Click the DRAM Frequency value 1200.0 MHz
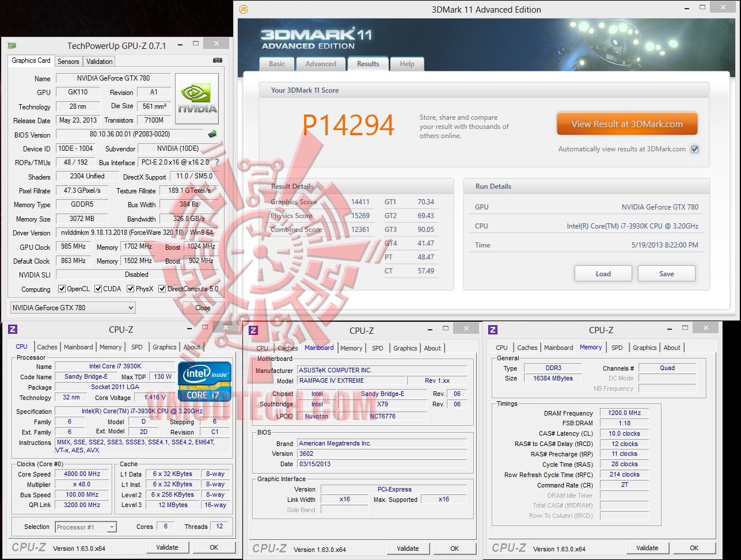The height and width of the screenshot is (560, 741). point(625,413)
